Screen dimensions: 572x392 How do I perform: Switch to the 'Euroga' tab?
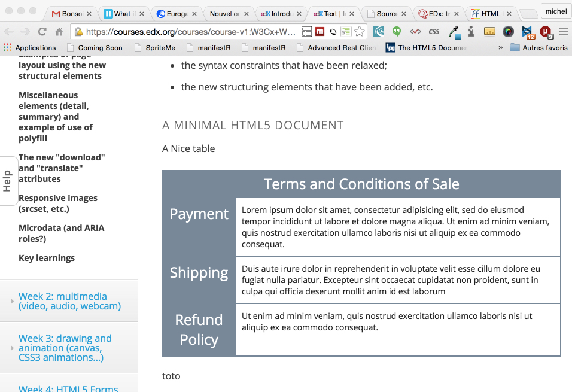pos(172,14)
